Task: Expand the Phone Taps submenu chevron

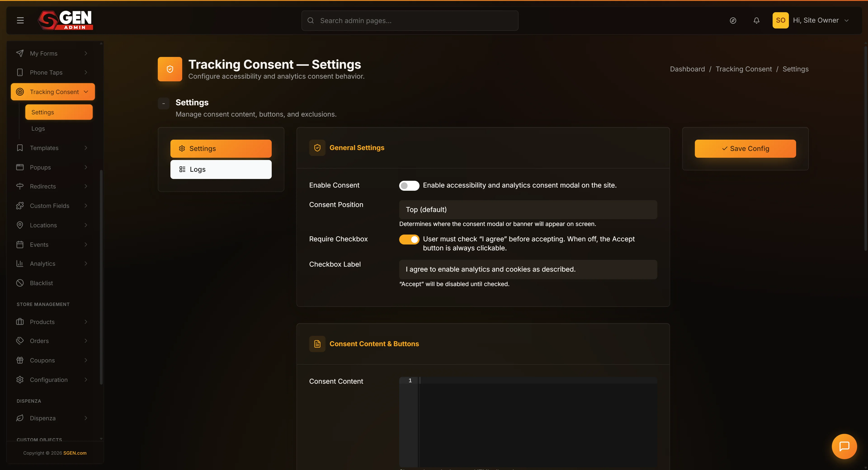Action: click(x=86, y=73)
